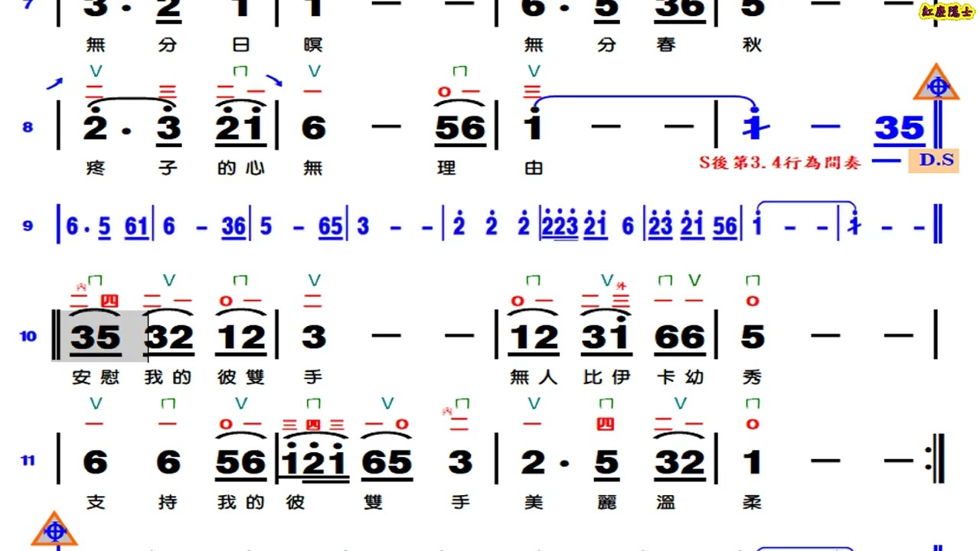Click note group 21 above 的心 on line 8
This screenshot has height=551, width=980.
point(240,128)
